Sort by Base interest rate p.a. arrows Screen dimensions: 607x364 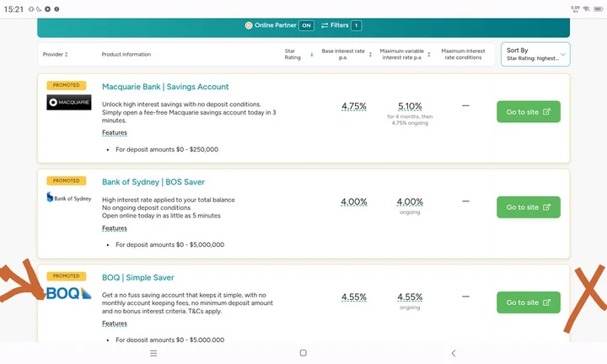click(x=371, y=55)
